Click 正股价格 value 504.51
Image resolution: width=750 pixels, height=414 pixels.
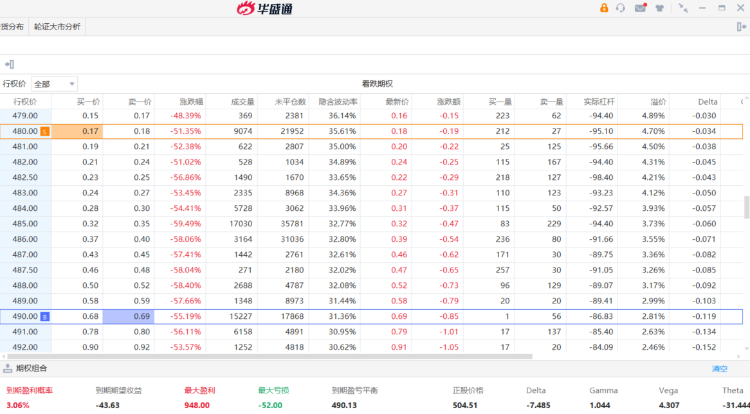[x=465, y=405]
